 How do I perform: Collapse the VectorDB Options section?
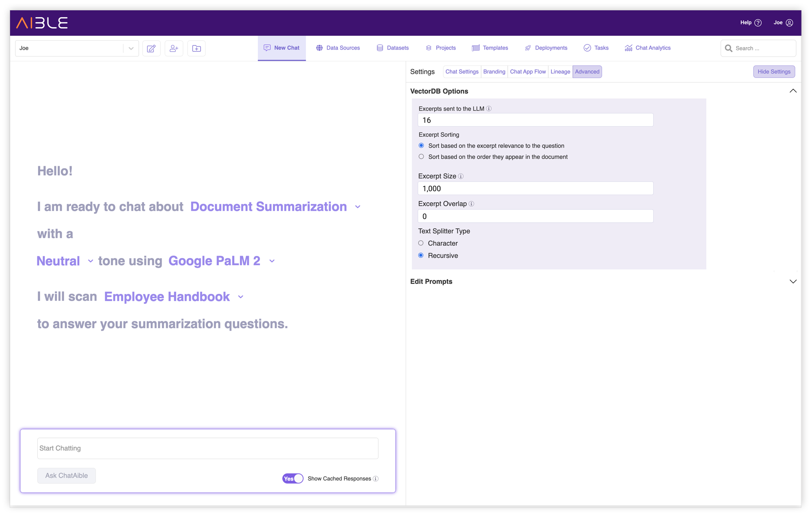click(793, 91)
